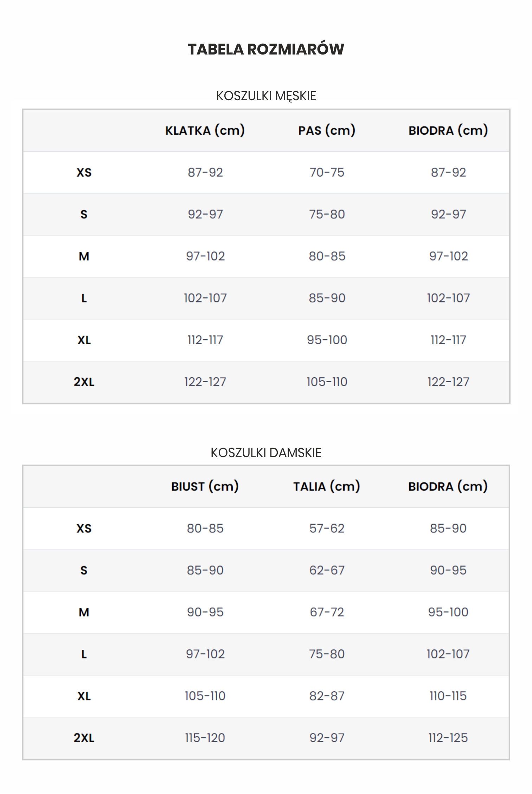The height and width of the screenshot is (794, 532).
Task: Click women's S waist value 62-67
Action: [327, 570]
